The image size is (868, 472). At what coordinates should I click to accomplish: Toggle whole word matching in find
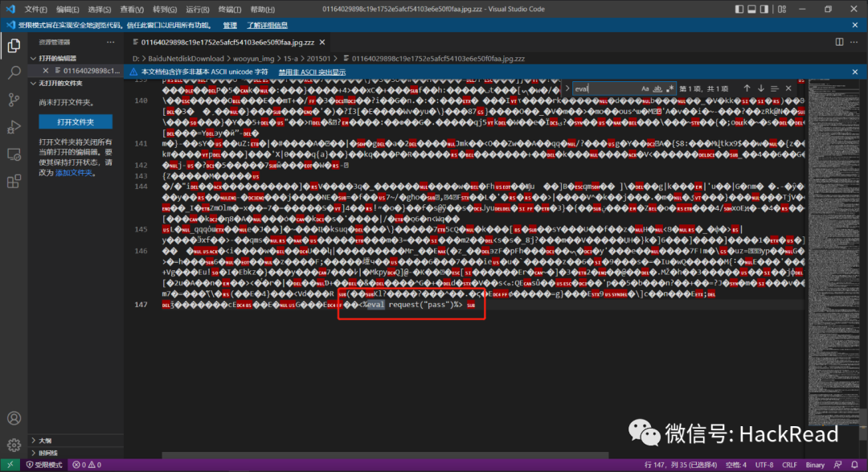coord(657,88)
